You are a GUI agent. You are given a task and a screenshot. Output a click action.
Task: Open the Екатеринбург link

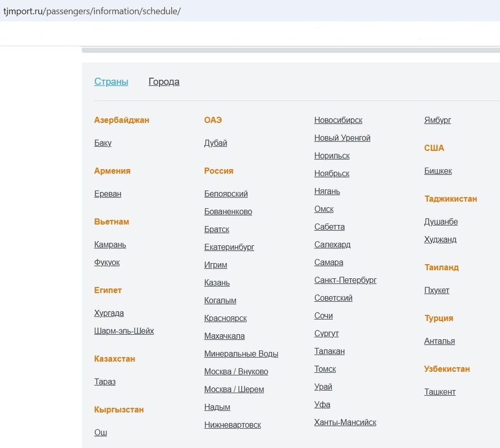[x=229, y=247]
